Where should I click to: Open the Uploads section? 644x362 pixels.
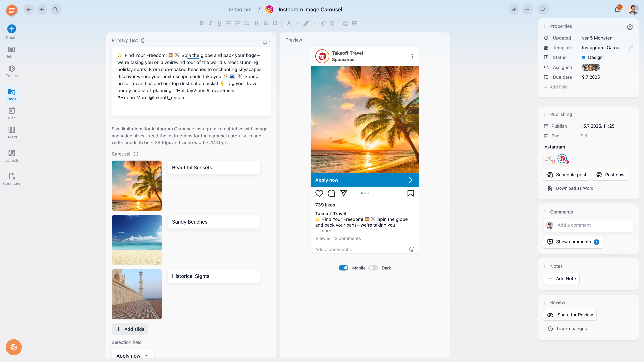(x=12, y=155)
